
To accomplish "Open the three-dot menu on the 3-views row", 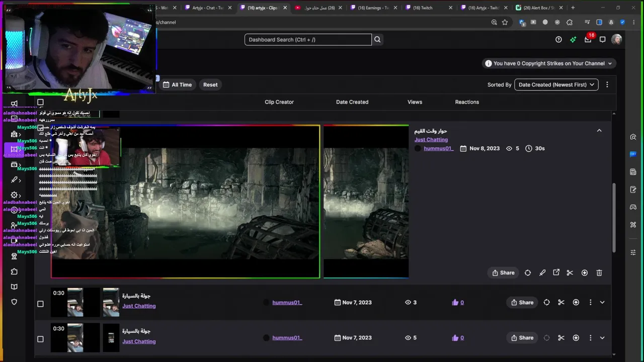I will pos(590,302).
